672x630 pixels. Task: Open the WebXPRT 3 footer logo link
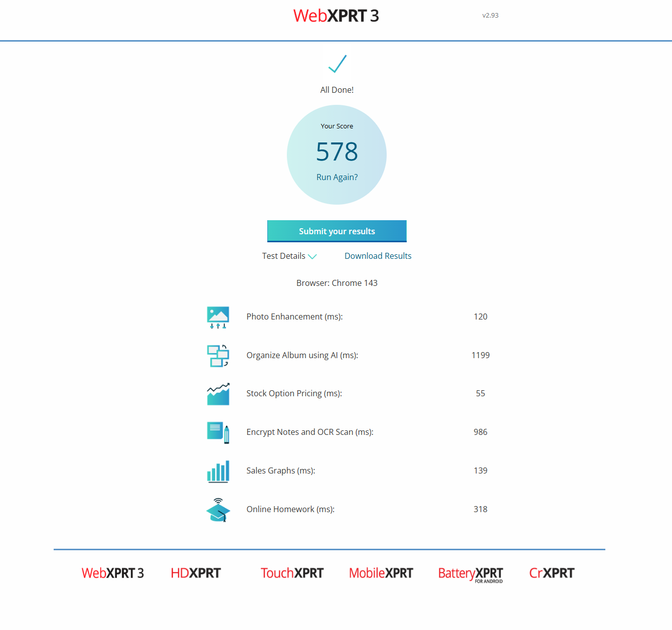[113, 573]
